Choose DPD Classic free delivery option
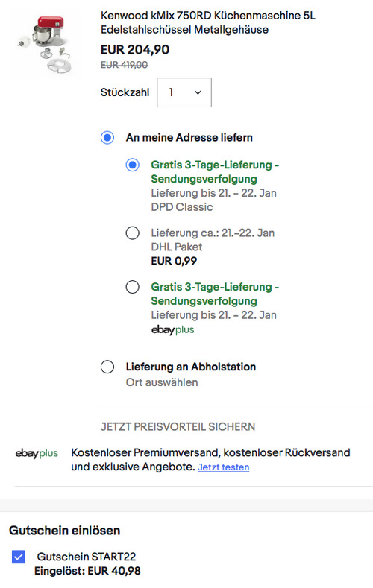Image resolution: width=373 pixels, height=588 pixels. point(133,165)
